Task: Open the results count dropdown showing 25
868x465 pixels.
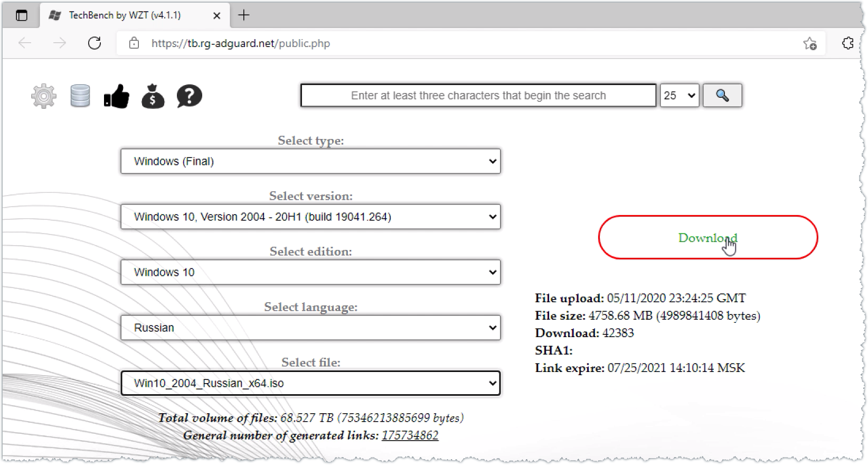Action: [x=679, y=96]
